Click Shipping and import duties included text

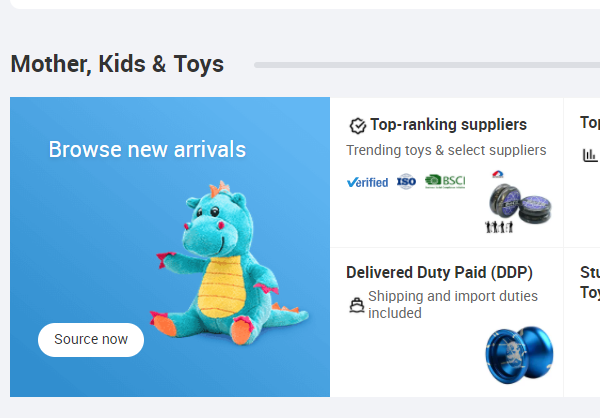(453, 304)
